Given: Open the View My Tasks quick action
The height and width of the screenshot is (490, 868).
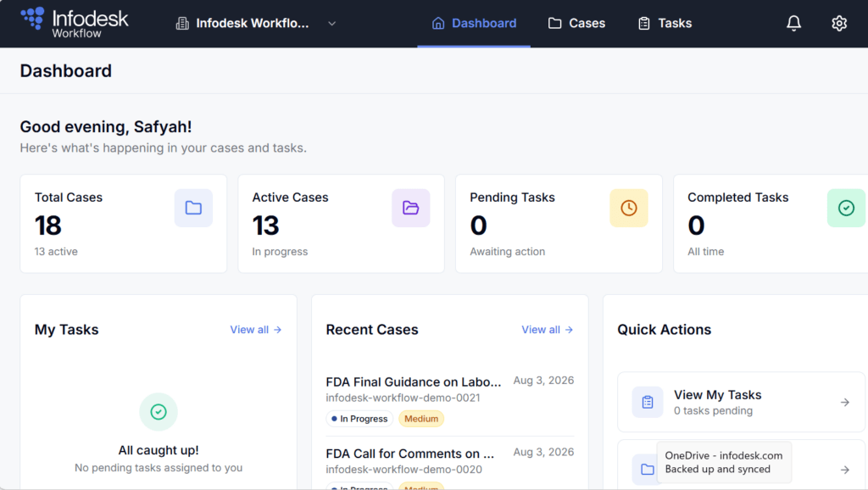Looking at the screenshot, I should (x=741, y=402).
